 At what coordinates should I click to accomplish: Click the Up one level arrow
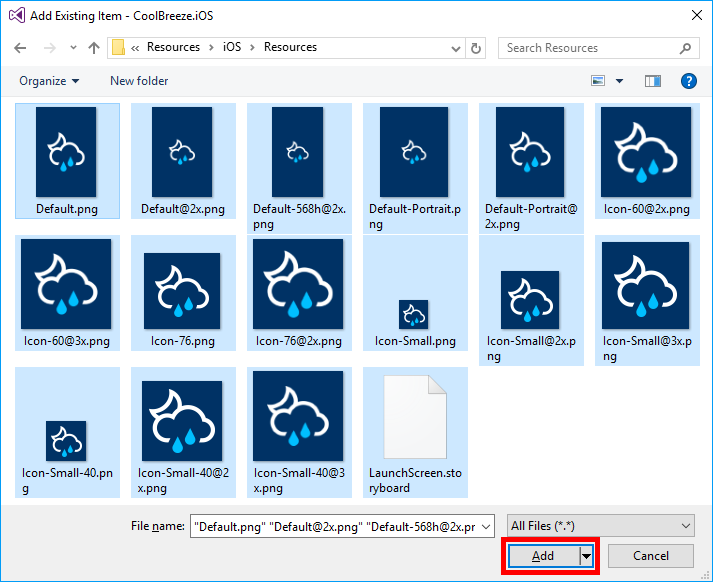(x=94, y=48)
